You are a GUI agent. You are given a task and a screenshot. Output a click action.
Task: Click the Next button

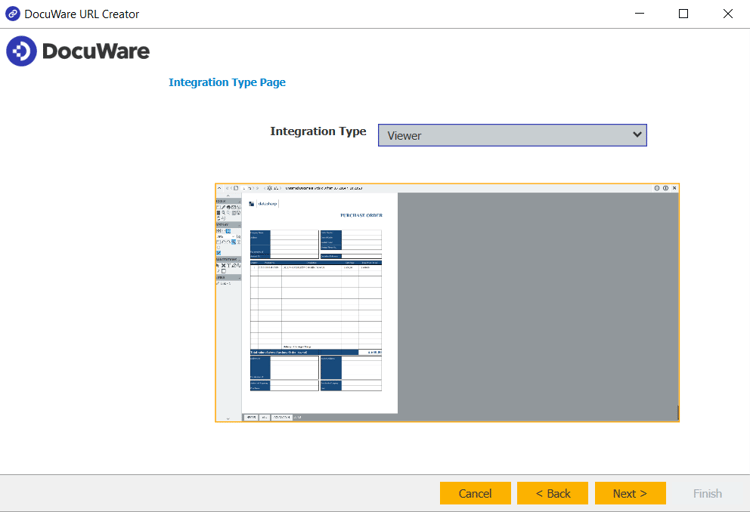630,493
